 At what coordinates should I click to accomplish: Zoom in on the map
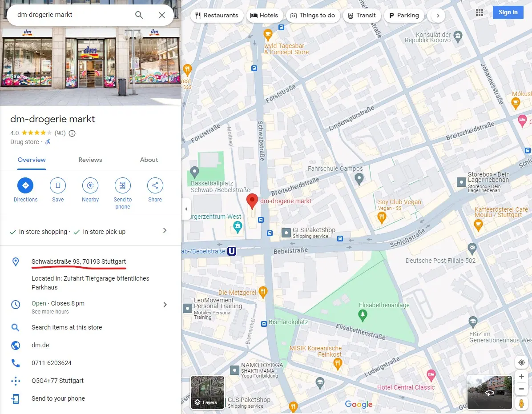click(x=521, y=376)
